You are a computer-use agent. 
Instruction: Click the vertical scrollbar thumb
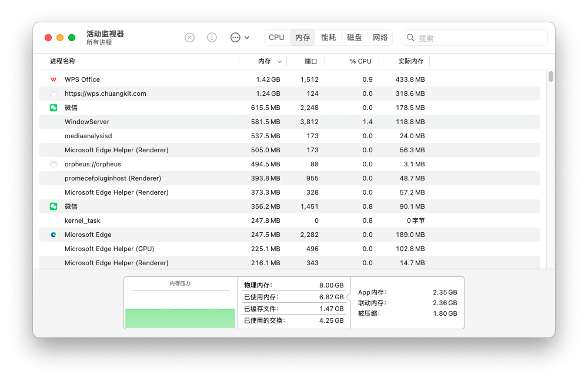(x=551, y=76)
